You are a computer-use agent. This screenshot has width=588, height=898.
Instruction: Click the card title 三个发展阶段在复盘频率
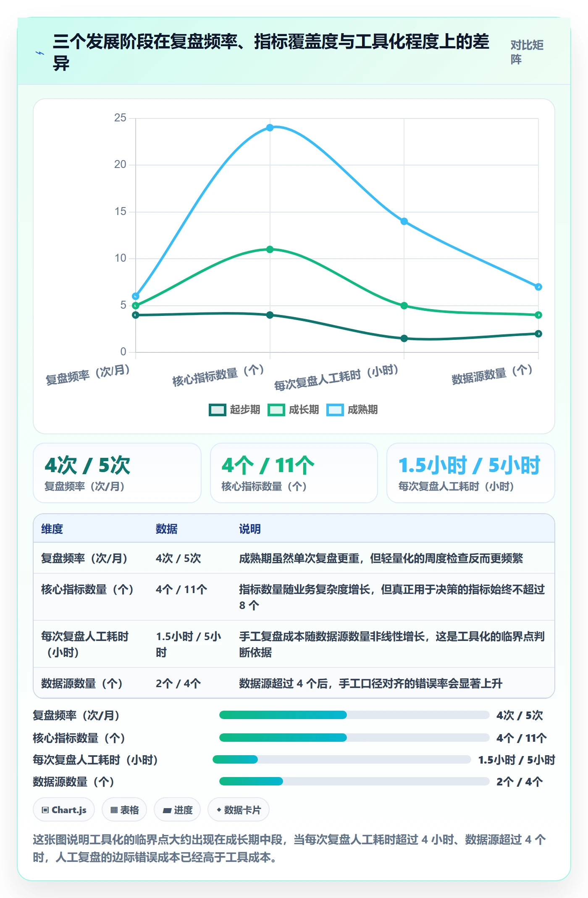pos(271,53)
